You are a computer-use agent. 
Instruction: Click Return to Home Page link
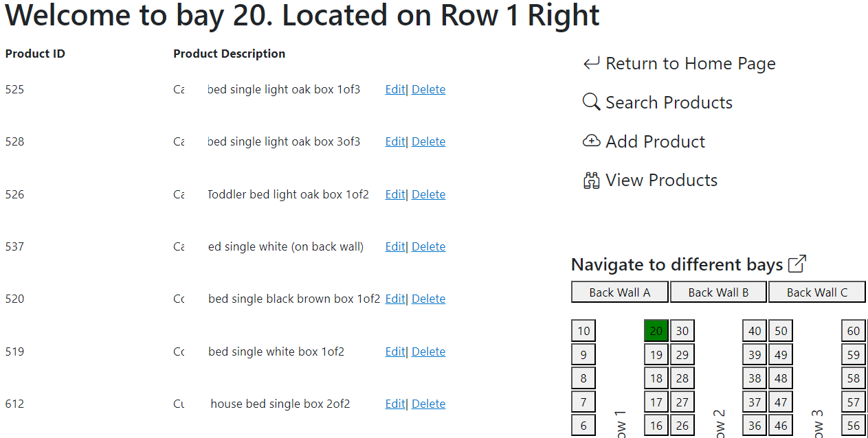point(690,64)
